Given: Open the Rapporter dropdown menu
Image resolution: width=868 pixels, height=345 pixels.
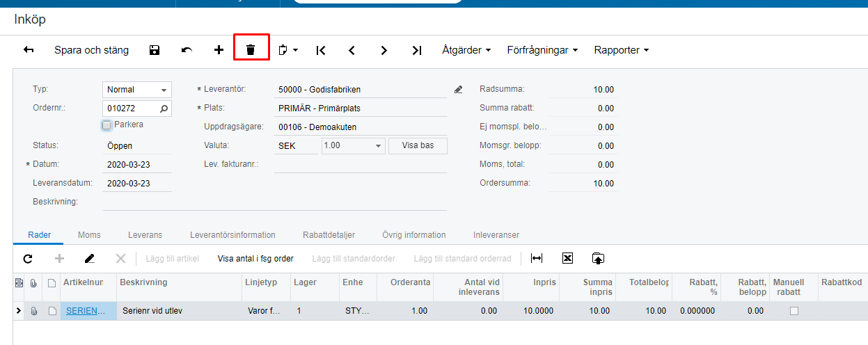Looking at the screenshot, I should [621, 50].
